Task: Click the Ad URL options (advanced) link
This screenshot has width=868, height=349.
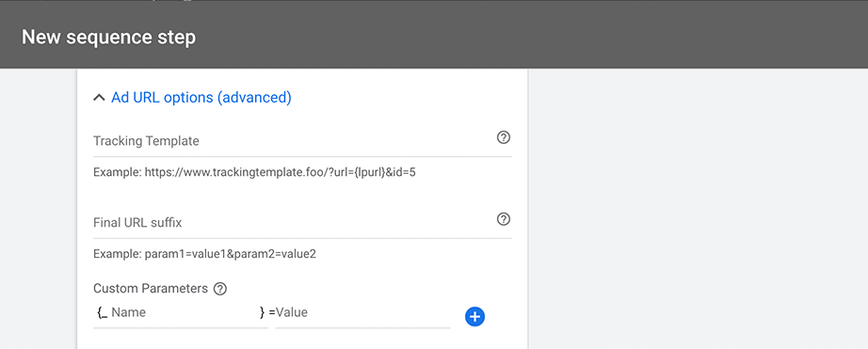Action: point(201,97)
